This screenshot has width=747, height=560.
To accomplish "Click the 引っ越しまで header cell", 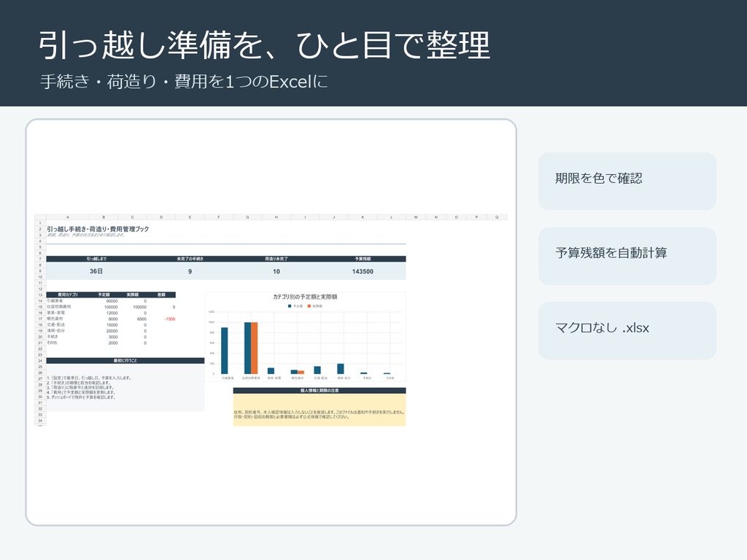I will coord(96,259).
